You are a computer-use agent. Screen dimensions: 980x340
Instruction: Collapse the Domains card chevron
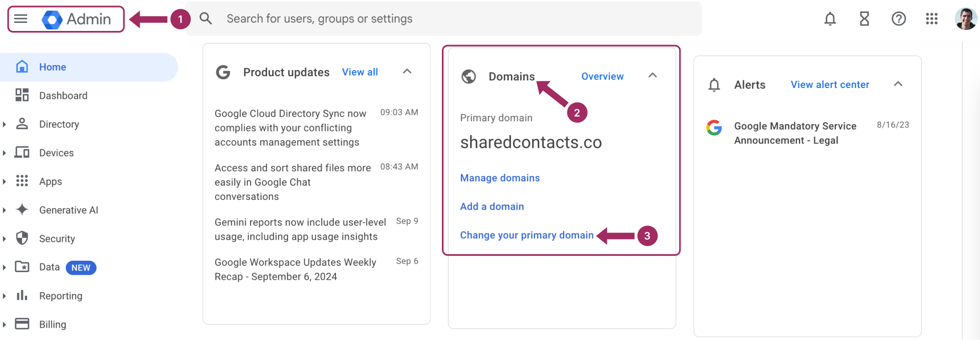pyautogui.click(x=653, y=75)
